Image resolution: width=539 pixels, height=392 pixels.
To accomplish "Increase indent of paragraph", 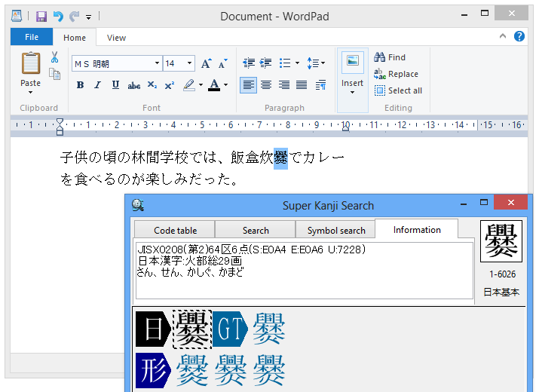I will pyautogui.click(x=265, y=63).
